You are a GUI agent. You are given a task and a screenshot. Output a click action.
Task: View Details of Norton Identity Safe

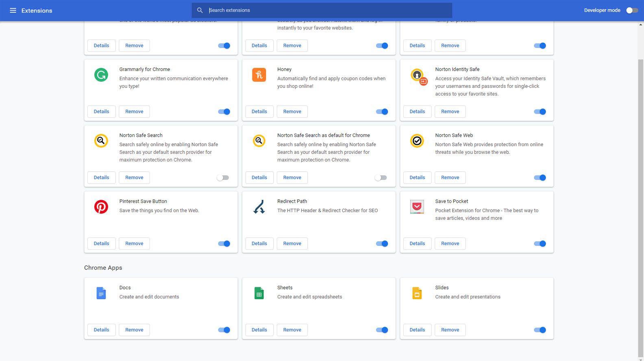coord(417,112)
